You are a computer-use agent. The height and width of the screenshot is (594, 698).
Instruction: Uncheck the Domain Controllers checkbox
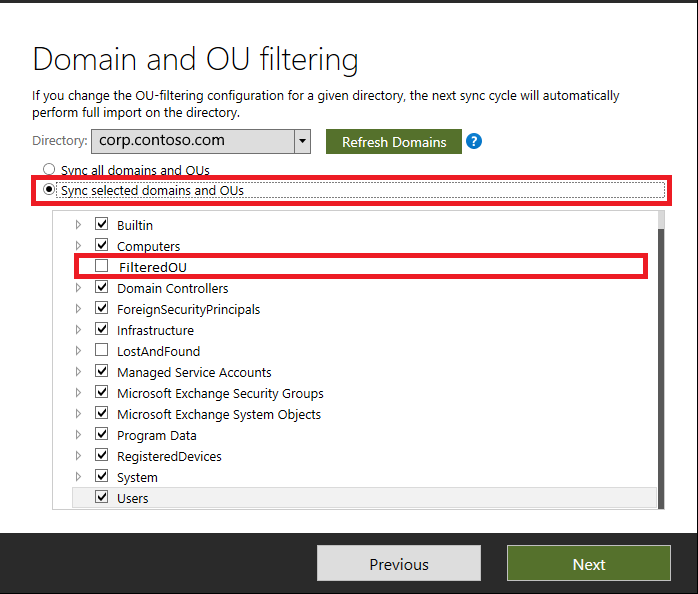[x=101, y=287]
